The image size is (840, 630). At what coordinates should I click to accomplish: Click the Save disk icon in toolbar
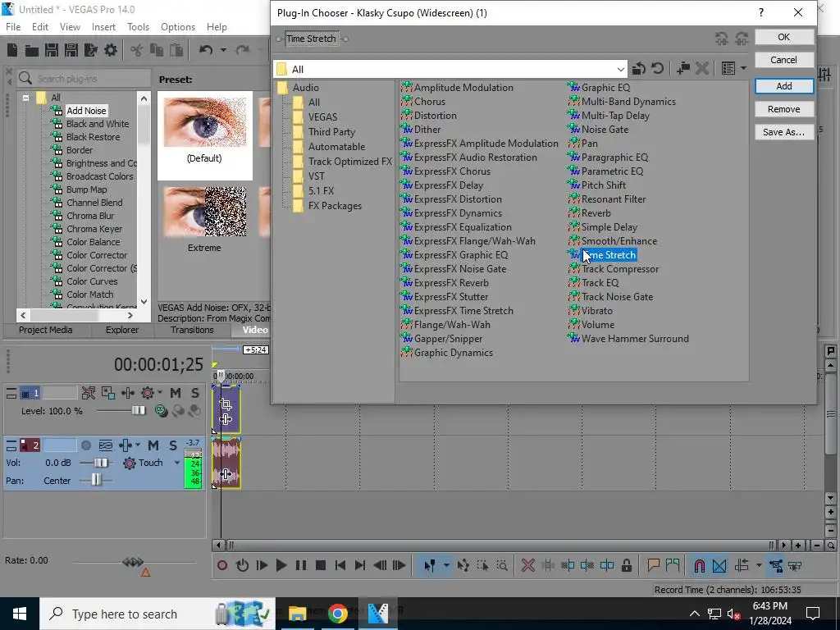click(52, 50)
